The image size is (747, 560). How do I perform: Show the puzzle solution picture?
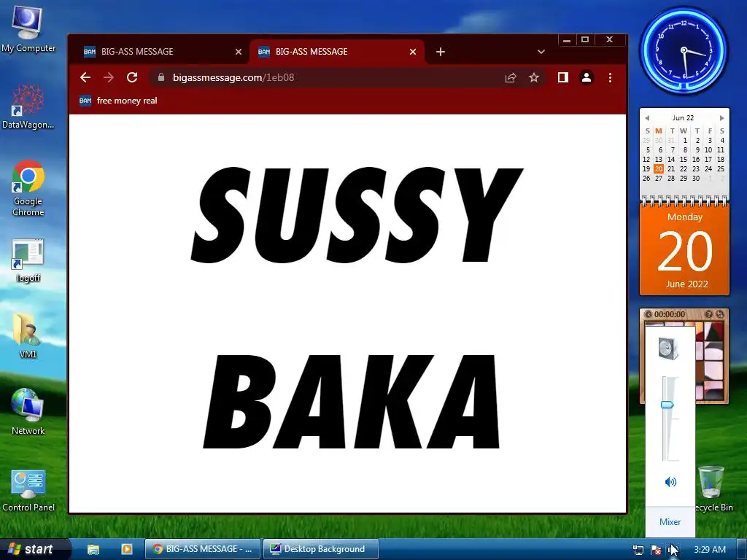pos(708,314)
